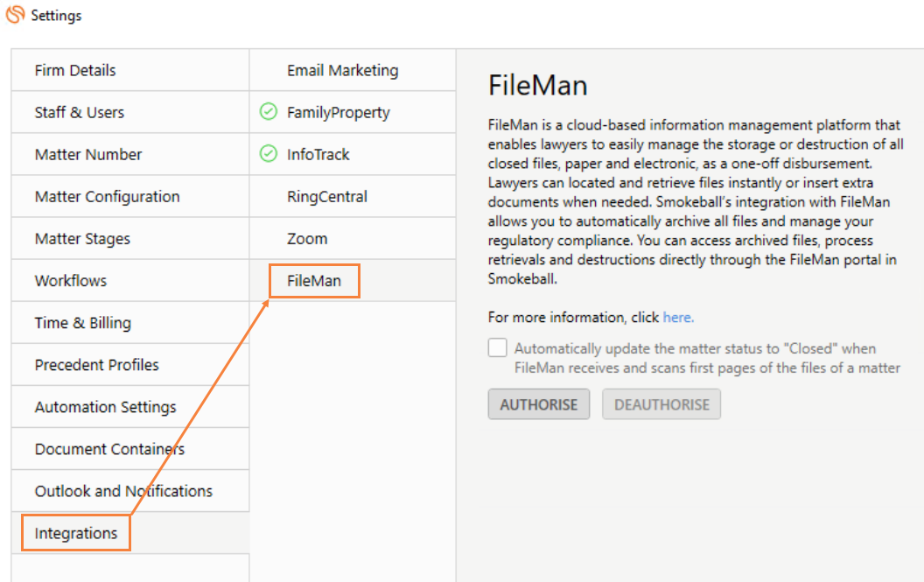Go to Document Containers settings
This screenshot has width=924, height=582.
click(130, 449)
